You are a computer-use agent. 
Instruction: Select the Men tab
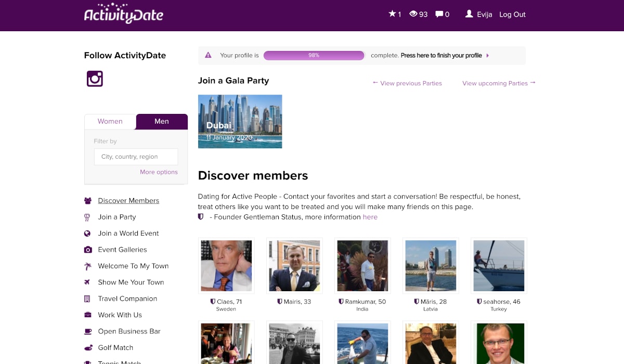(162, 121)
